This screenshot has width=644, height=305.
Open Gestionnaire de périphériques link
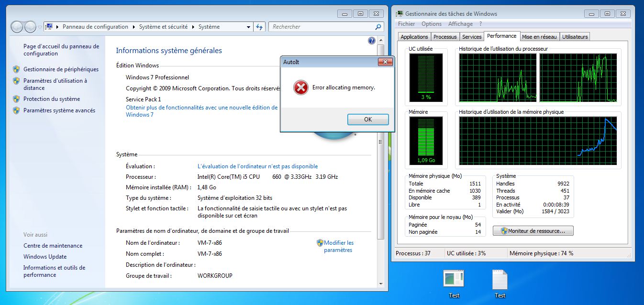[61, 69]
